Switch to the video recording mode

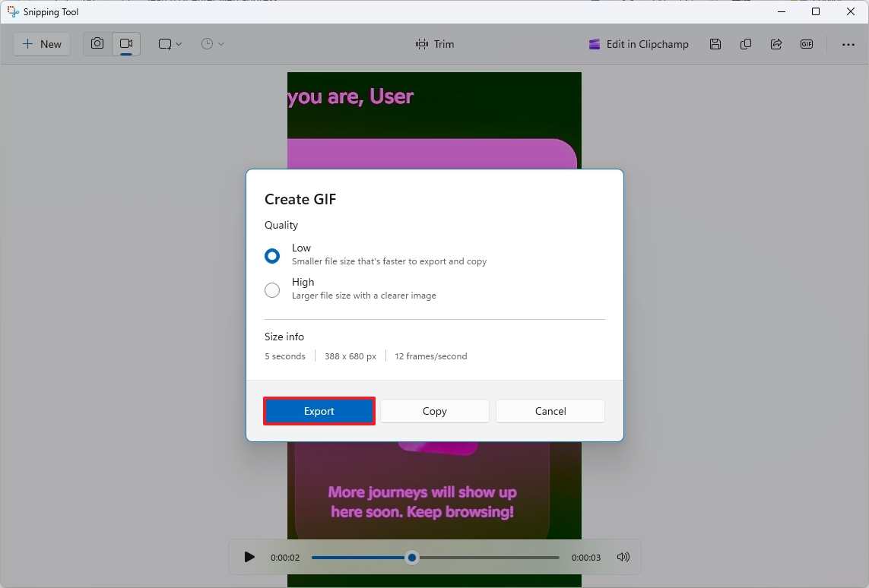[126, 43]
